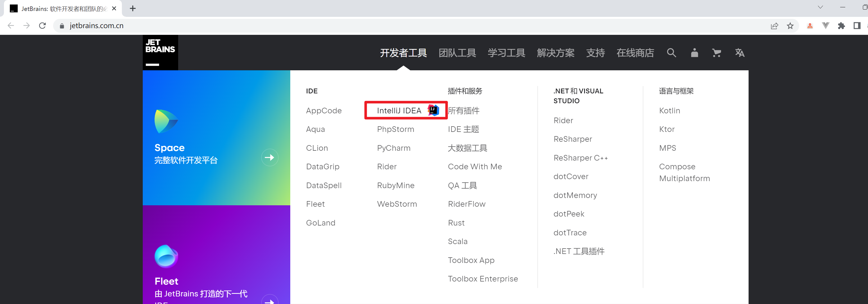Open Rider in the IDE column
The height and width of the screenshot is (304, 868).
387,166
